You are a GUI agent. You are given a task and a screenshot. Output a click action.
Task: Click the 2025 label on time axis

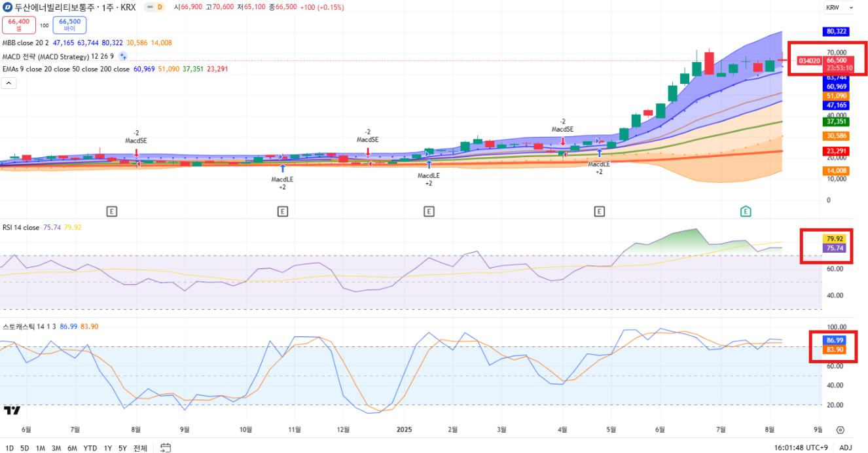[404, 430]
